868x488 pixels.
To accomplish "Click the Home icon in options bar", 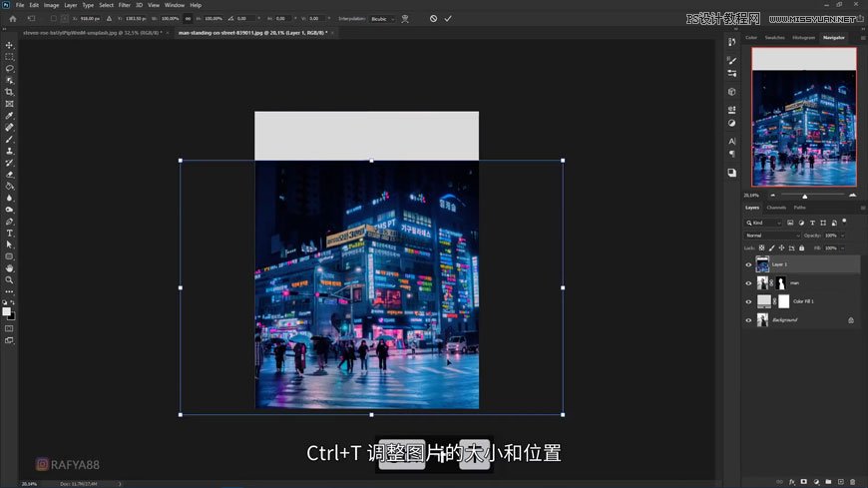I will (13, 18).
